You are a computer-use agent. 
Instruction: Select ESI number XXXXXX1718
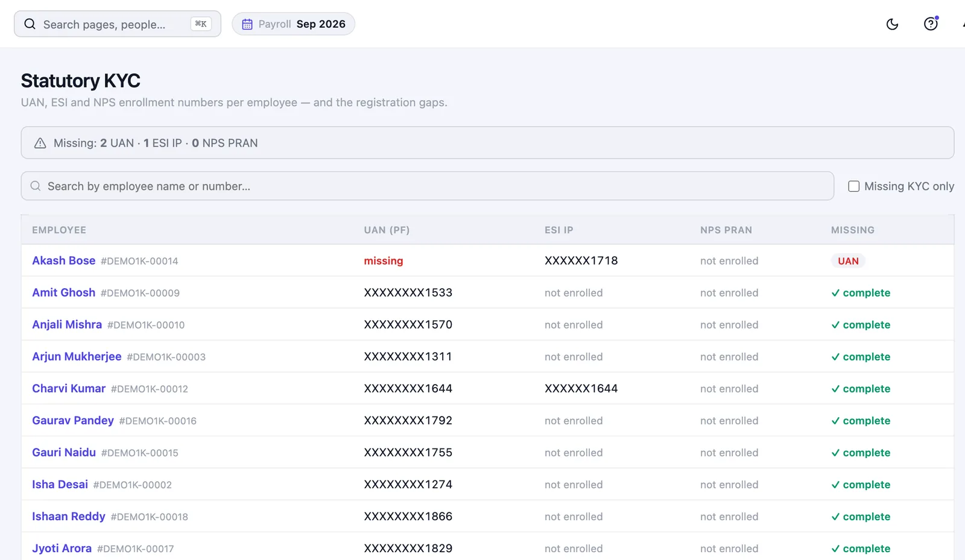click(581, 260)
